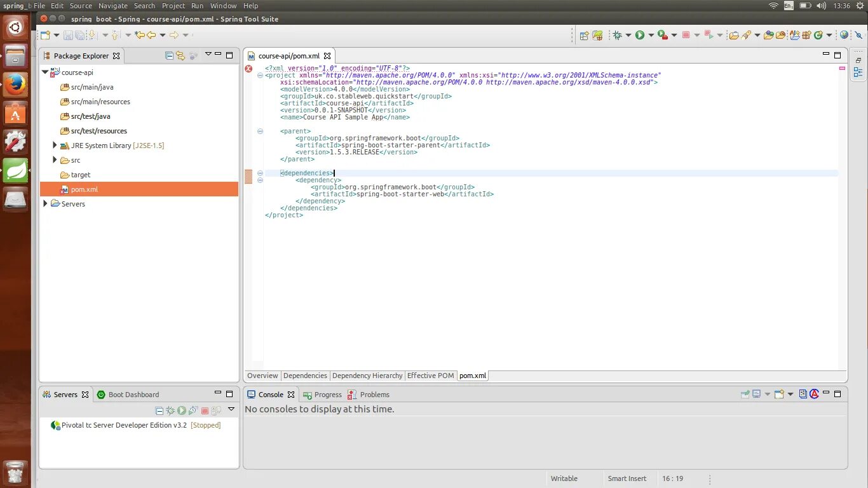Screen dimensions: 868x488
Task: Switch to Effective POM tab
Action: coord(431,376)
